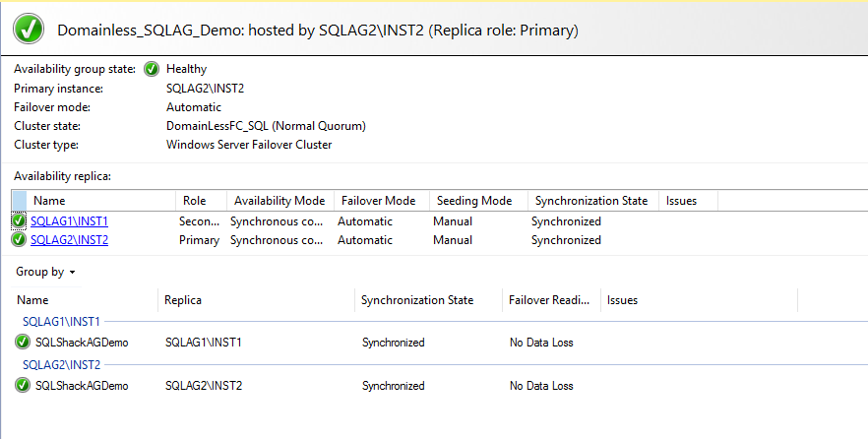The height and width of the screenshot is (439, 868).
Task: Open the SQLAG2\INST2 replica link
Action: click(69, 239)
